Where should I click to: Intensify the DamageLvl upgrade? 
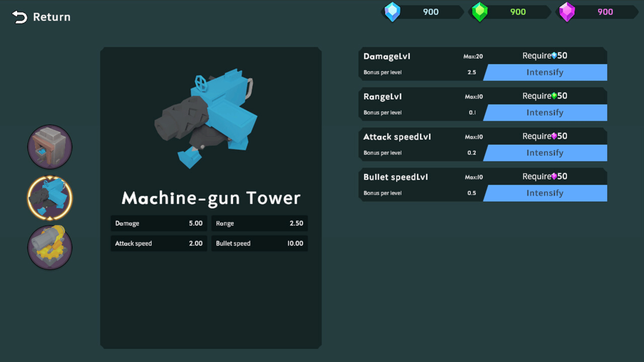545,72
